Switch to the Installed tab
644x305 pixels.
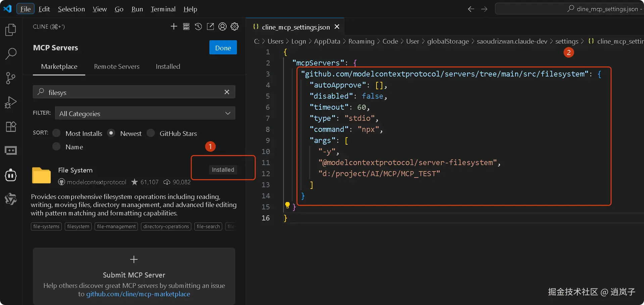[168, 66]
